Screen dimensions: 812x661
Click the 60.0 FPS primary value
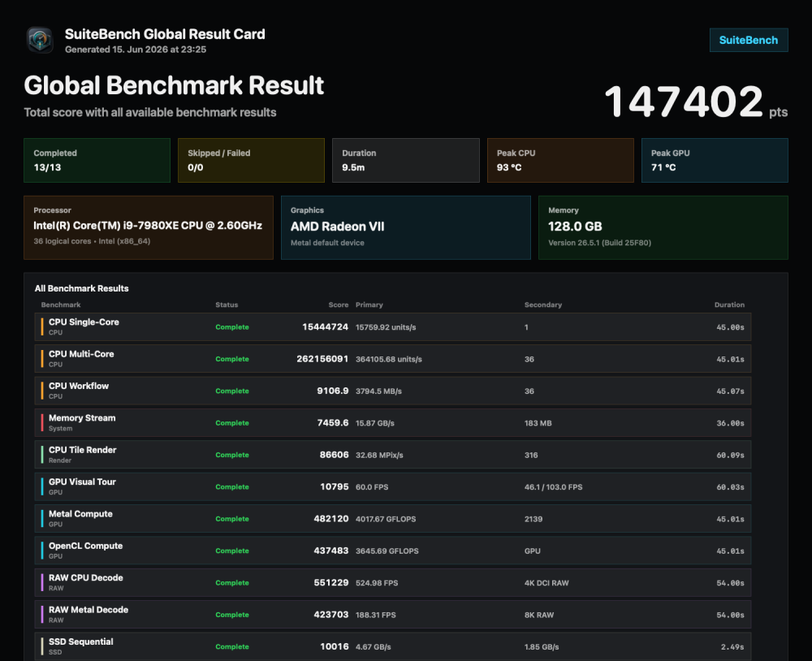pos(372,487)
